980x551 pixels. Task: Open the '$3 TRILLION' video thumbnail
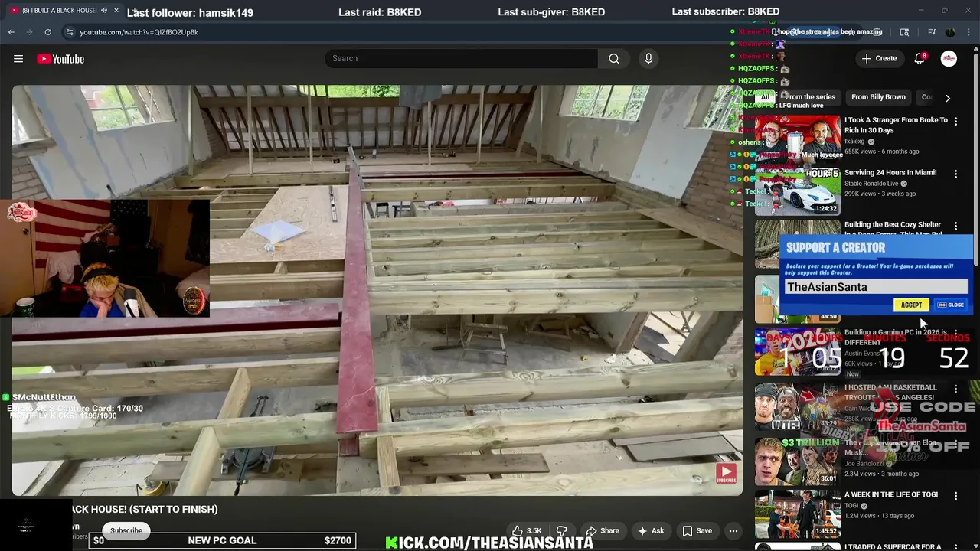click(x=798, y=461)
